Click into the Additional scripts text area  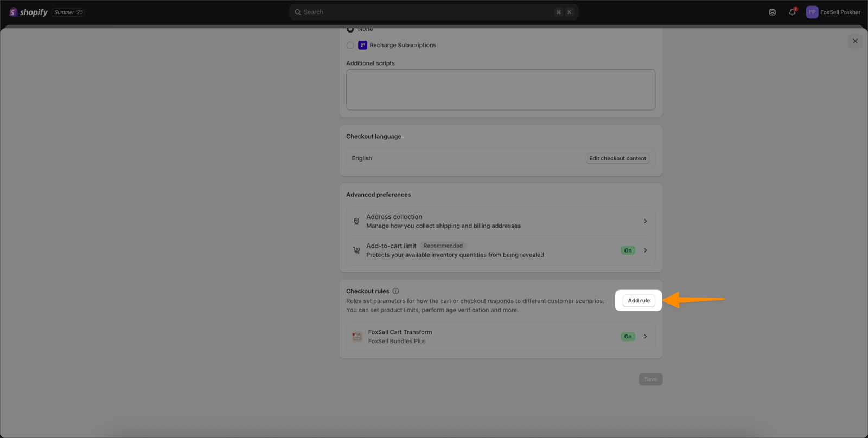[501, 89]
